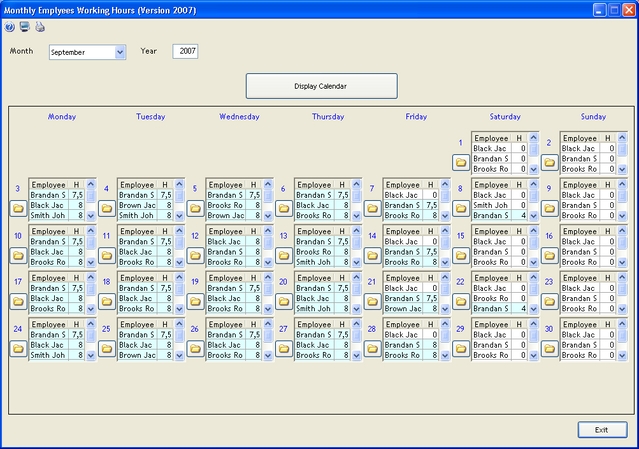Image resolution: width=639 pixels, height=449 pixels.
Task: Click the printer toolbar icon
Action: tap(40, 27)
